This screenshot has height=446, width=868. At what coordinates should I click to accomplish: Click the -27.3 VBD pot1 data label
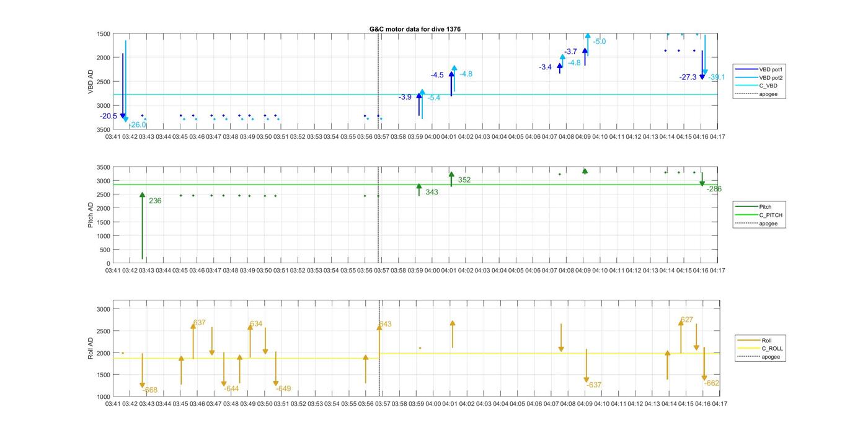click(688, 77)
